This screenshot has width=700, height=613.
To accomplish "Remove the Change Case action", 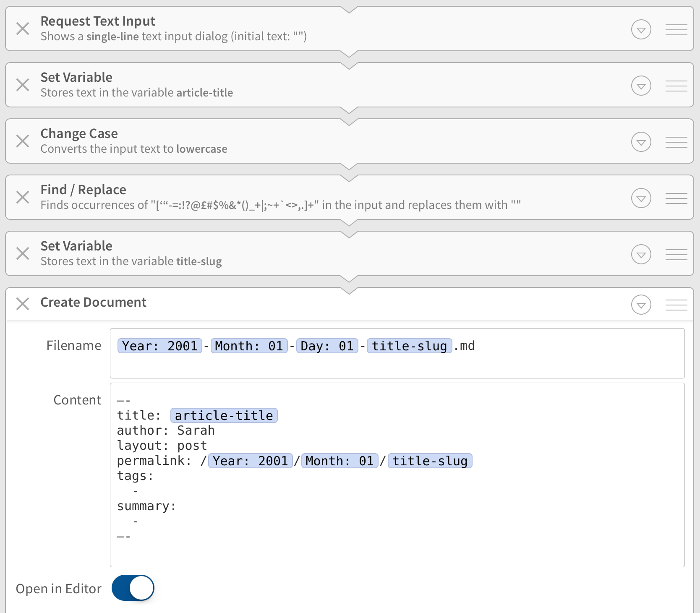I will (23, 141).
